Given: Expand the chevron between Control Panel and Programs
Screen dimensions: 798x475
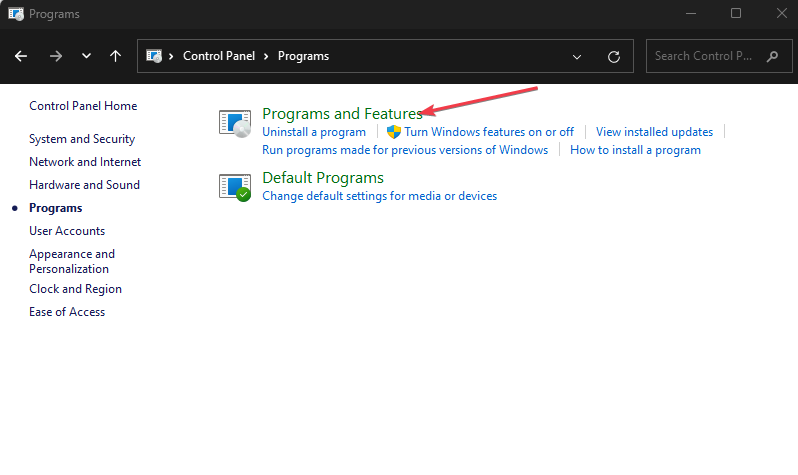Looking at the screenshot, I should [266, 56].
